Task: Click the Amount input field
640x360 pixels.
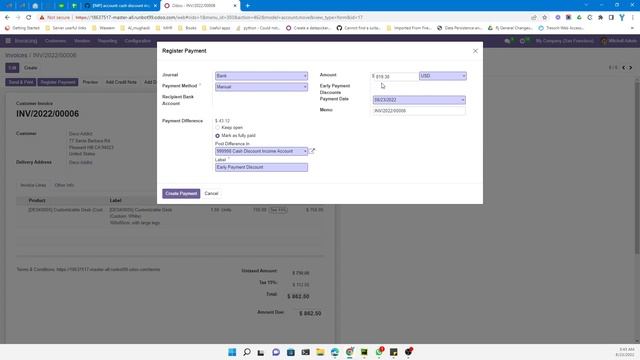Action: tap(396, 76)
